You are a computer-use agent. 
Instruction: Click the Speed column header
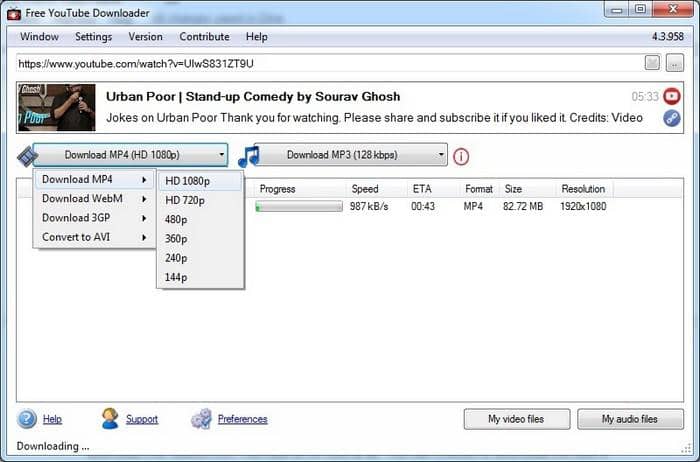coord(365,189)
